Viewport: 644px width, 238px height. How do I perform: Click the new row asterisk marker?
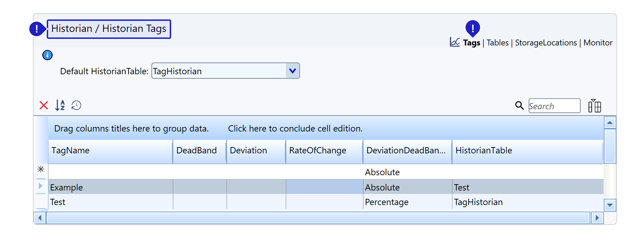pos(41,169)
